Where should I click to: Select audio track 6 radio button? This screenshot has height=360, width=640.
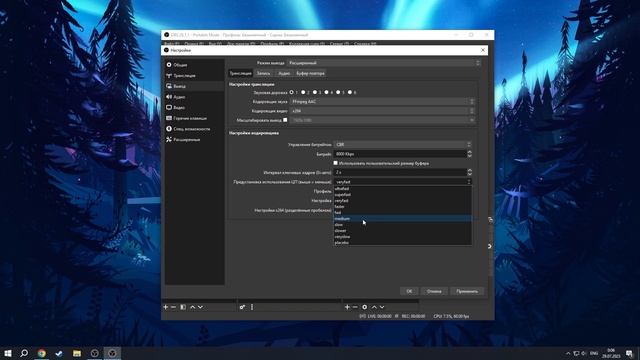(350, 92)
